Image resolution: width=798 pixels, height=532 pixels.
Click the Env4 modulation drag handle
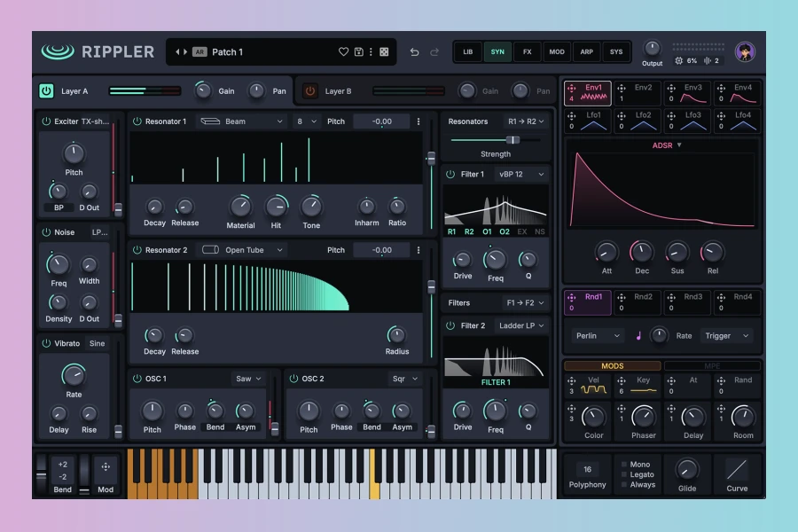(721, 88)
